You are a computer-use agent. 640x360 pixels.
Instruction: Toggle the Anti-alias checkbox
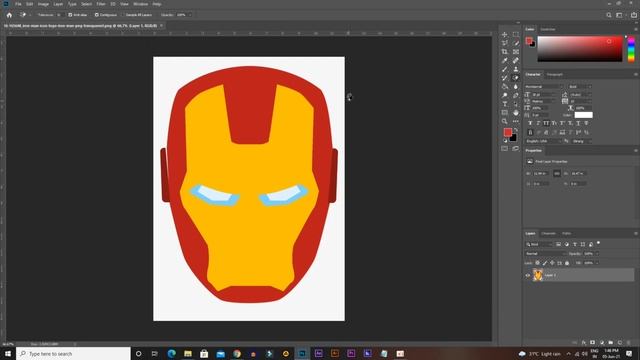[70, 15]
